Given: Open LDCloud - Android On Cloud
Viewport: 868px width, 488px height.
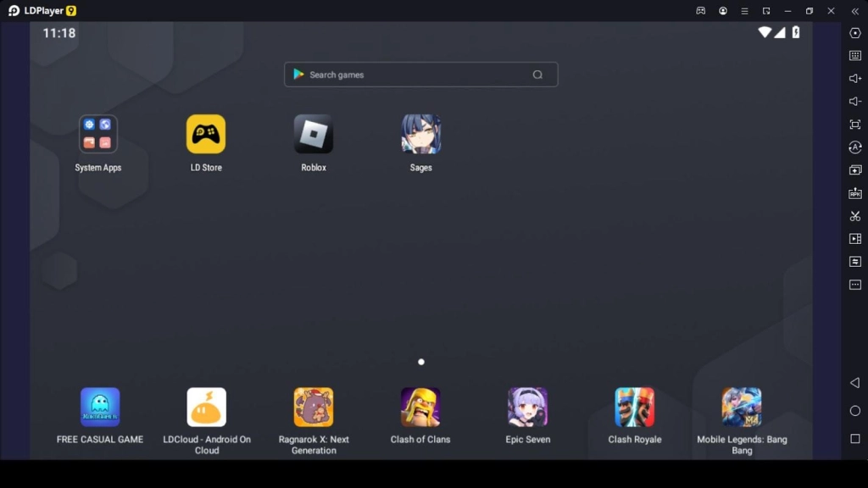Looking at the screenshot, I should [207, 408].
